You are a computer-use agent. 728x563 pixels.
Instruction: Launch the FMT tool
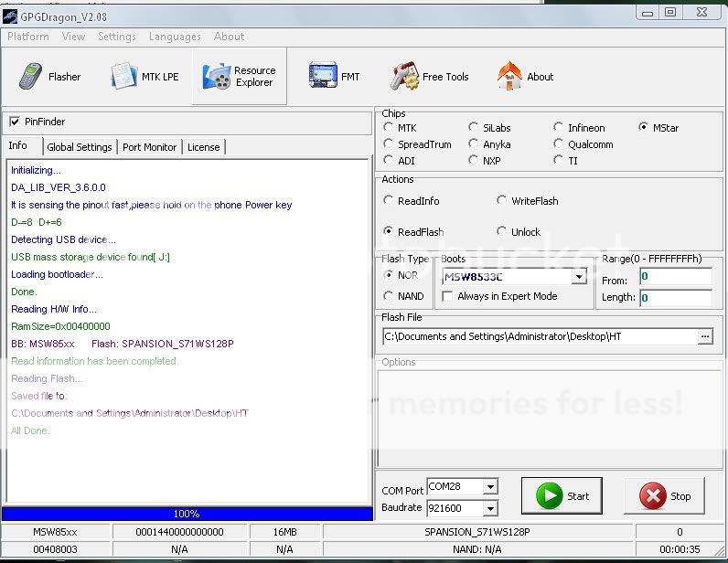[335, 77]
